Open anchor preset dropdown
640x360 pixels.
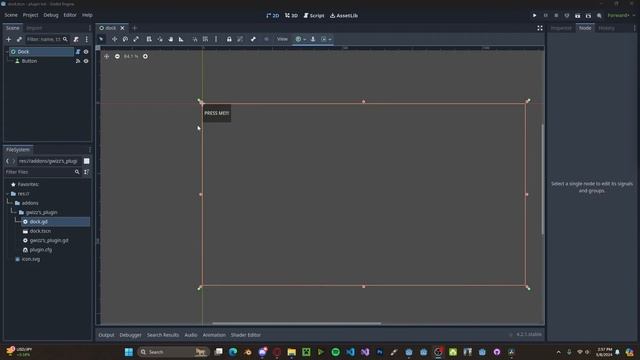tap(300, 39)
